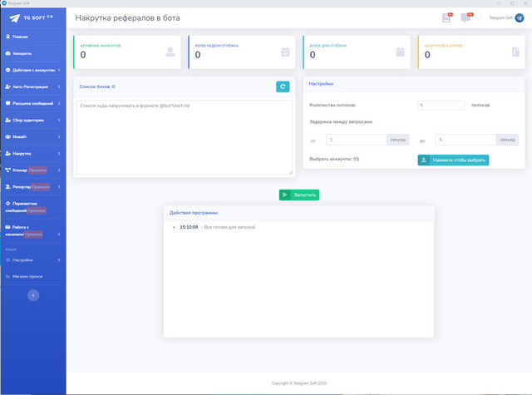
Task: Click the archive icon in archive card
Action: 515,52
